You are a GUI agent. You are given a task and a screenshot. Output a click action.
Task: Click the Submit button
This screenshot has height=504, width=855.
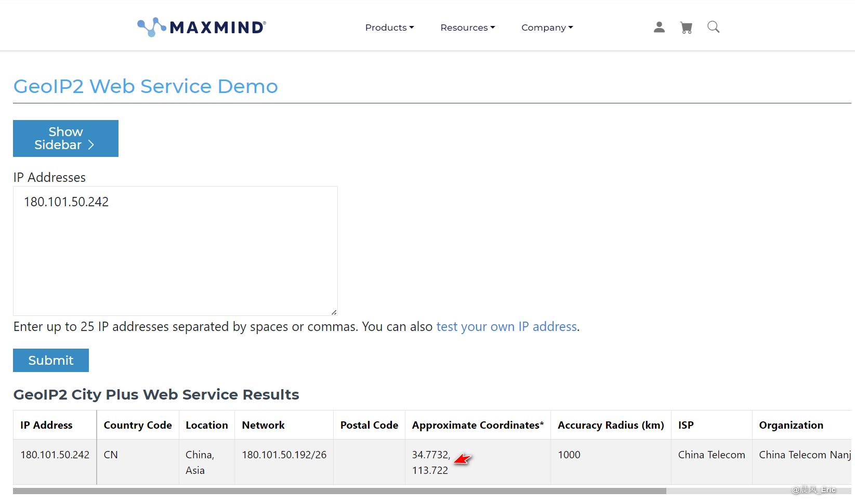pyautogui.click(x=51, y=360)
